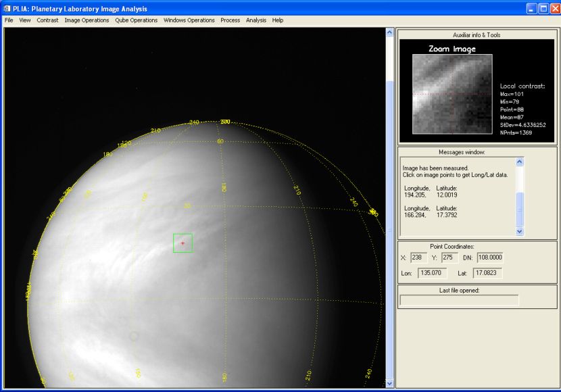Click the image viewer vertical scrollbar thumb

(389, 229)
